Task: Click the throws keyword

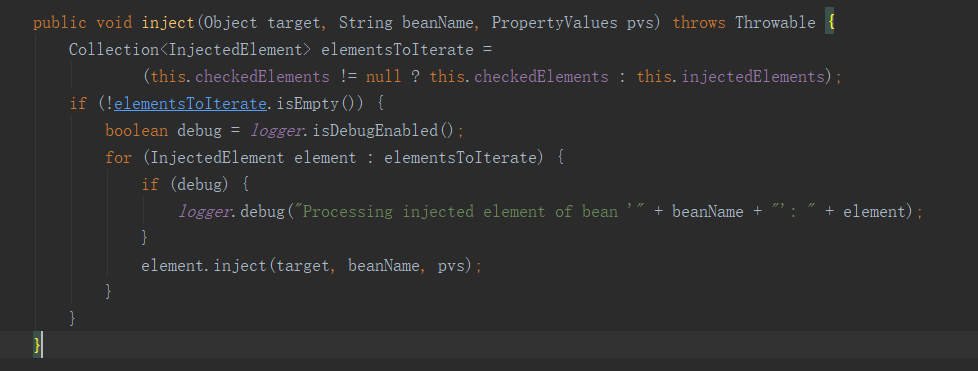Action: [x=699, y=23]
